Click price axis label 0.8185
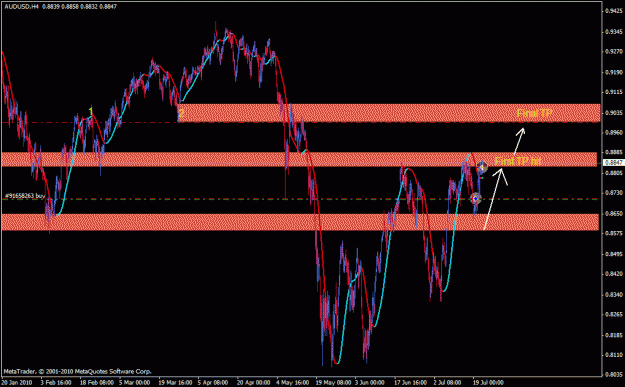625x387 pixels. (x=614, y=335)
